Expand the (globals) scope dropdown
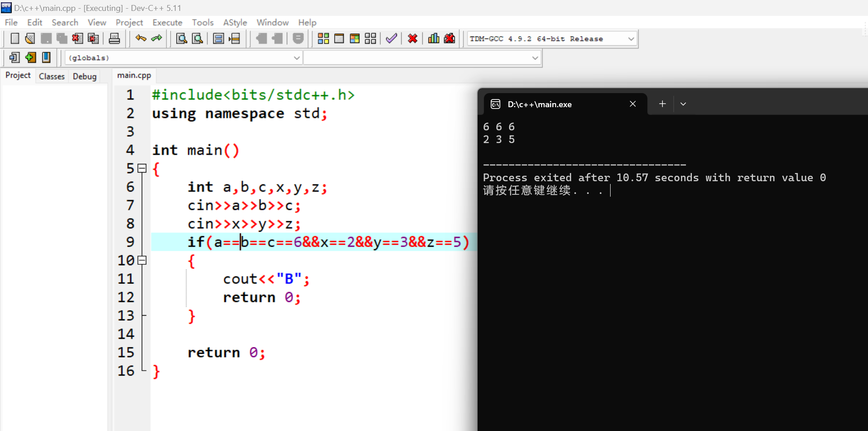 tap(296, 58)
